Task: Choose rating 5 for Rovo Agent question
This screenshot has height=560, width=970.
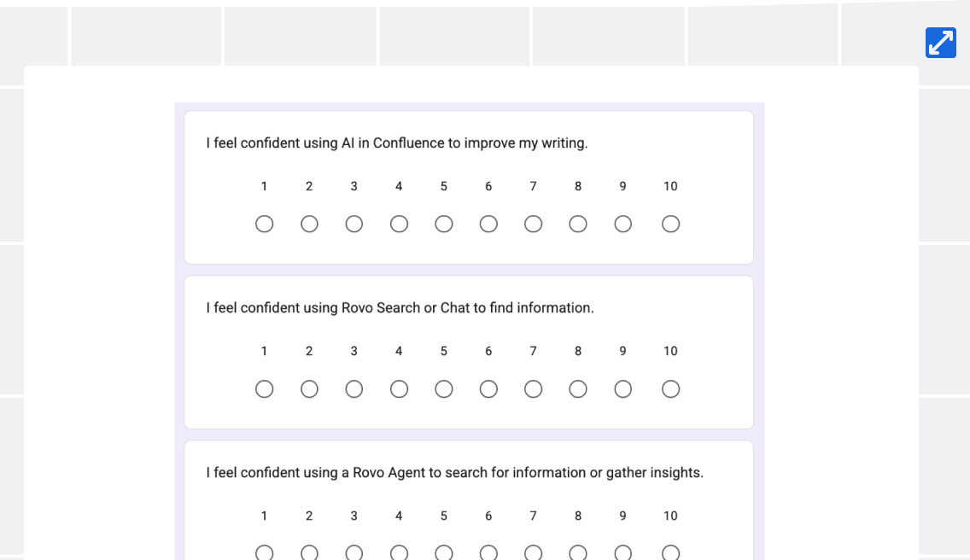Action: (443, 552)
